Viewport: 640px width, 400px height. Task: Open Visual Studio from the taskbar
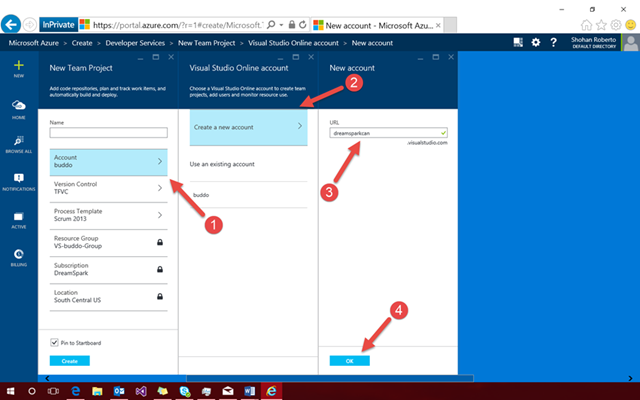pyautogui.click(x=141, y=391)
